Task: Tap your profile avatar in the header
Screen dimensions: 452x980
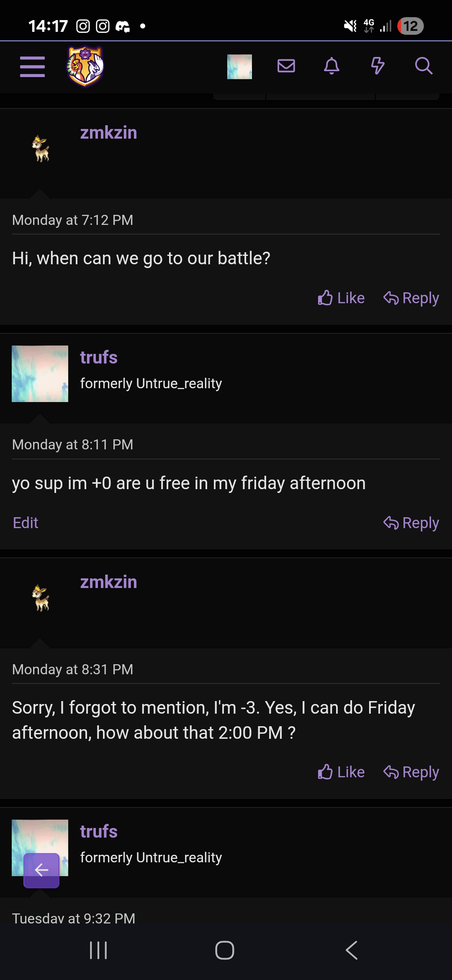Action: click(x=239, y=66)
